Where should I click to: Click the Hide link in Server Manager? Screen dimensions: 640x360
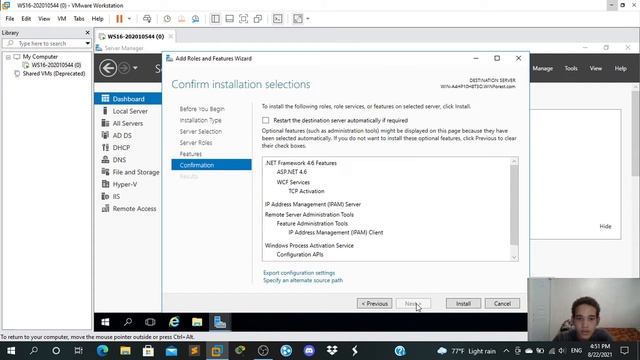tap(605, 226)
